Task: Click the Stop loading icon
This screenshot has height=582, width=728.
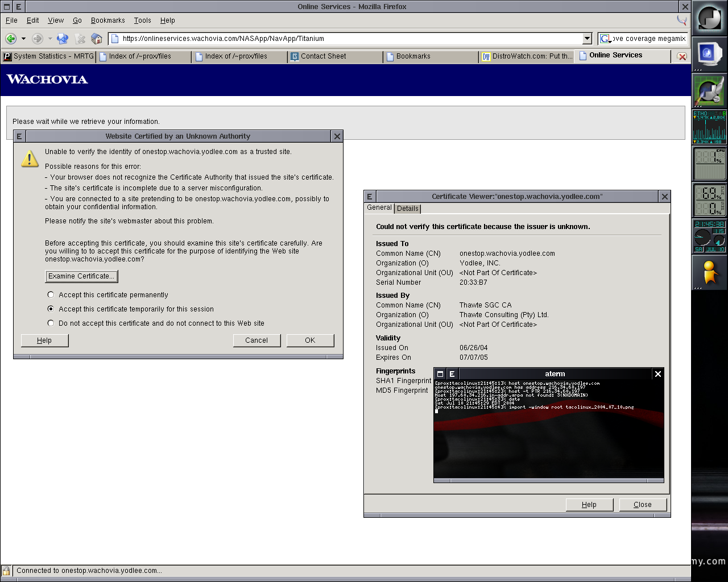Action: (x=80, y=39)
